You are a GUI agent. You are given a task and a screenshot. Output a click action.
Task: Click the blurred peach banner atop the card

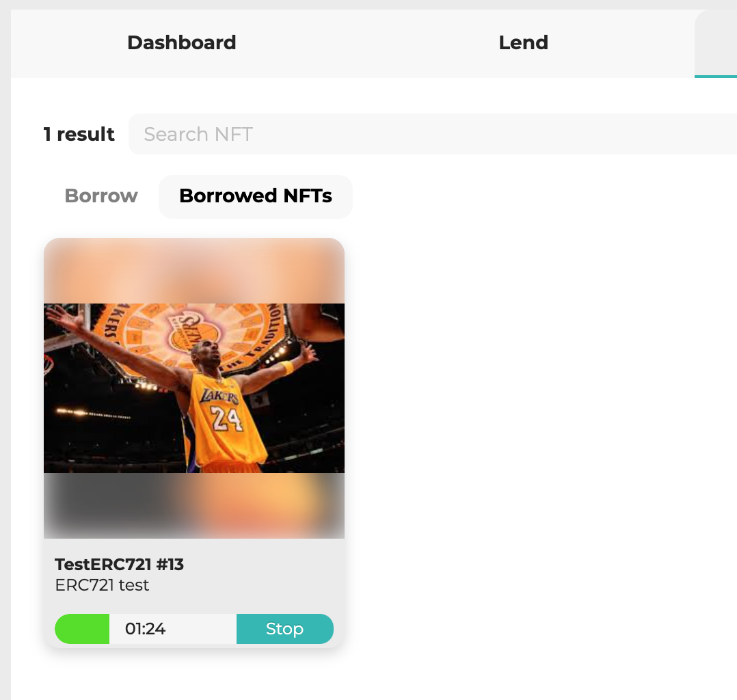pos(194,271)
